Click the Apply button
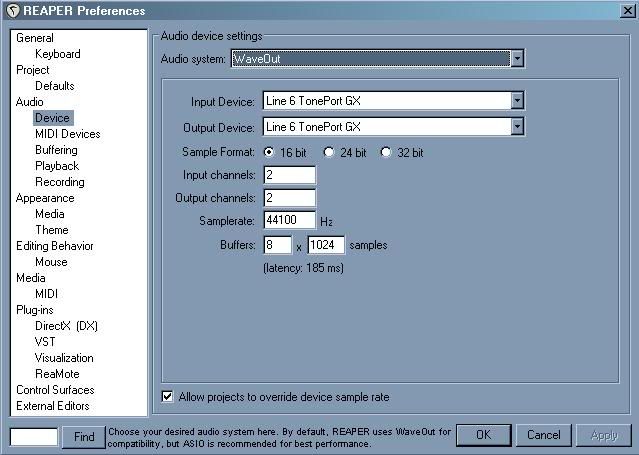The image size is (639, 455). click(x=604, y=435)
